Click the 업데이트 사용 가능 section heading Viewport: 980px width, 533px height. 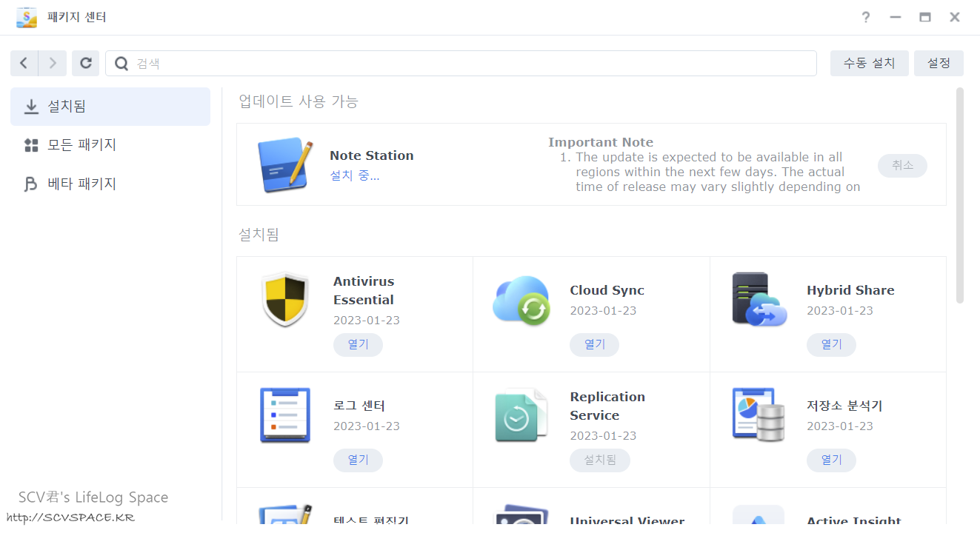(299, 101)
